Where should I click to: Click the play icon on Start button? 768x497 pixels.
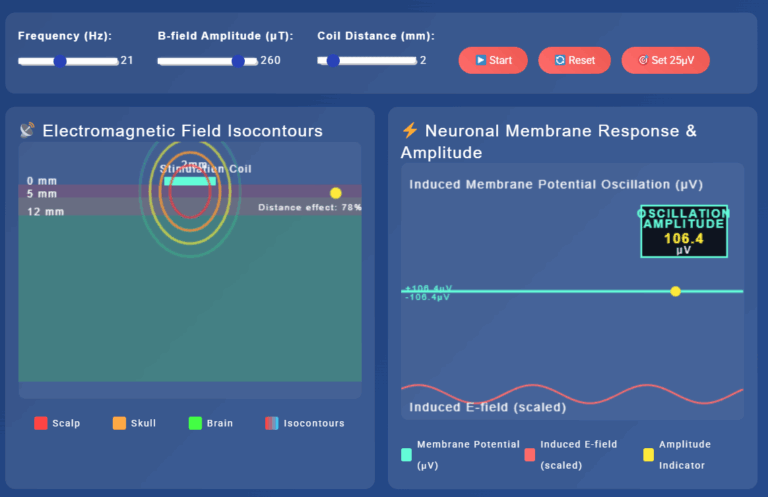click(481, 60)
